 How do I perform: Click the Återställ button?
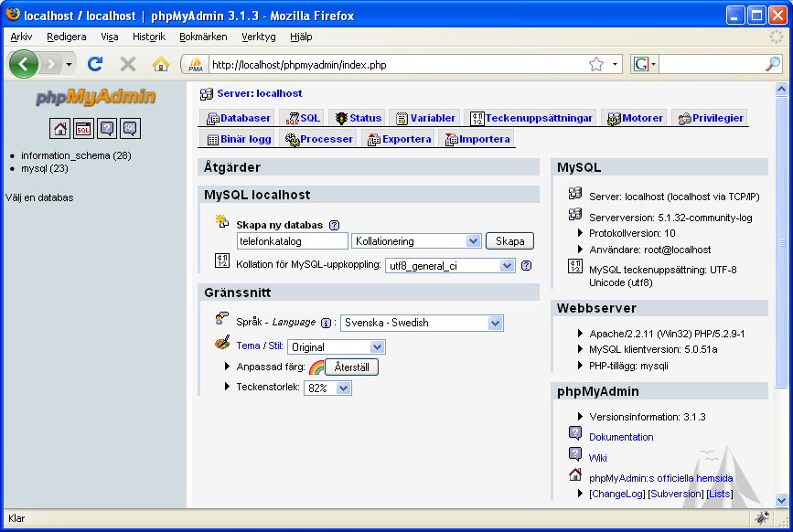click(351, 367)
